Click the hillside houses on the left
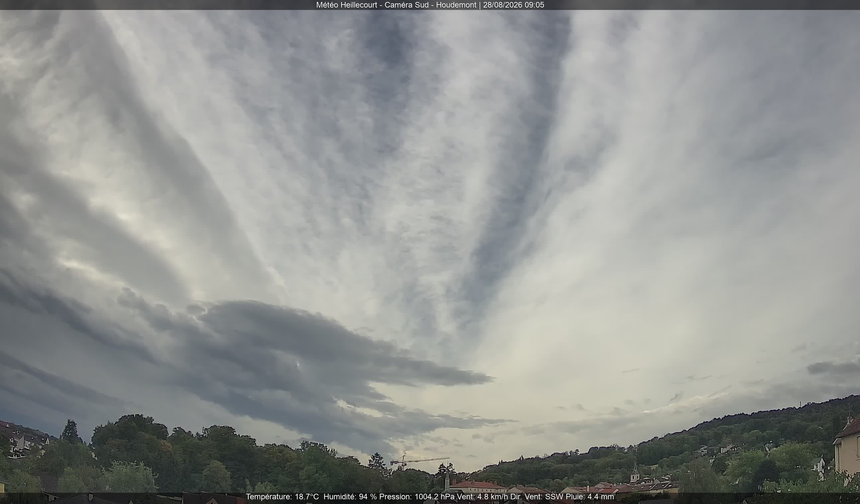Viewport: 860px width, 504px height. tap(25, 440)
